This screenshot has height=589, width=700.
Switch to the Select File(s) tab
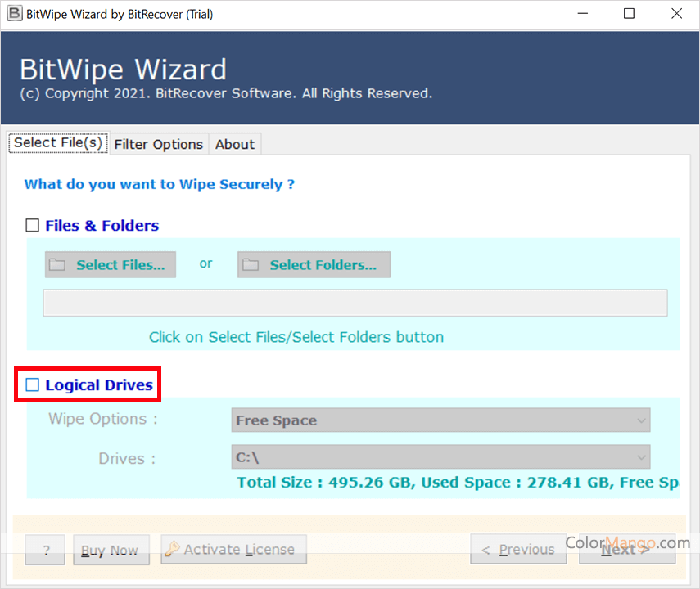58,143
